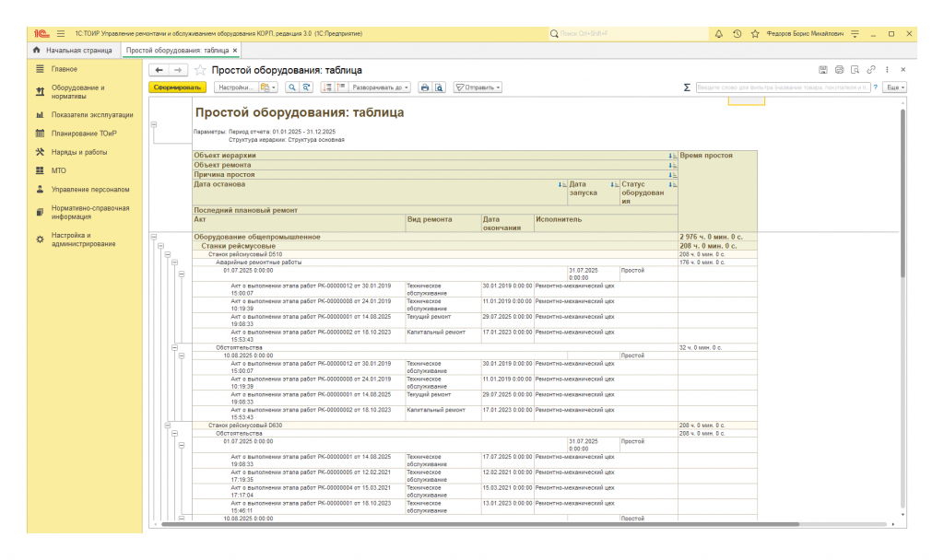This screenshot has height=560, width=944.
Task: Open the three-dot more options icon
Action: click(887, 70)
